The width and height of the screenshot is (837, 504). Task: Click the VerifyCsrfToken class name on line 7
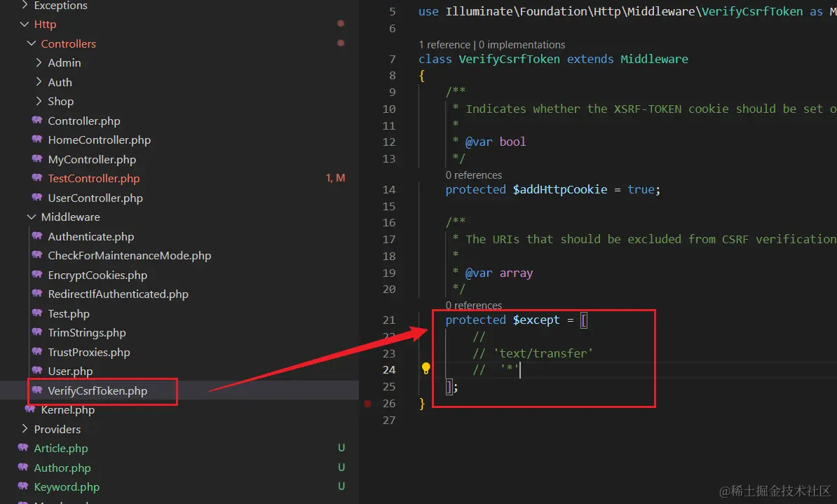coord(509,60)
